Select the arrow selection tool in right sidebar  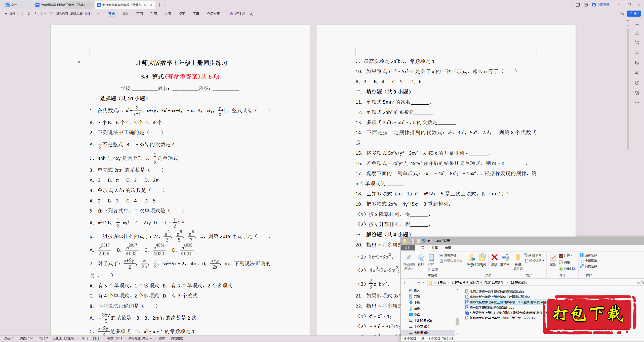click(637, 42)
